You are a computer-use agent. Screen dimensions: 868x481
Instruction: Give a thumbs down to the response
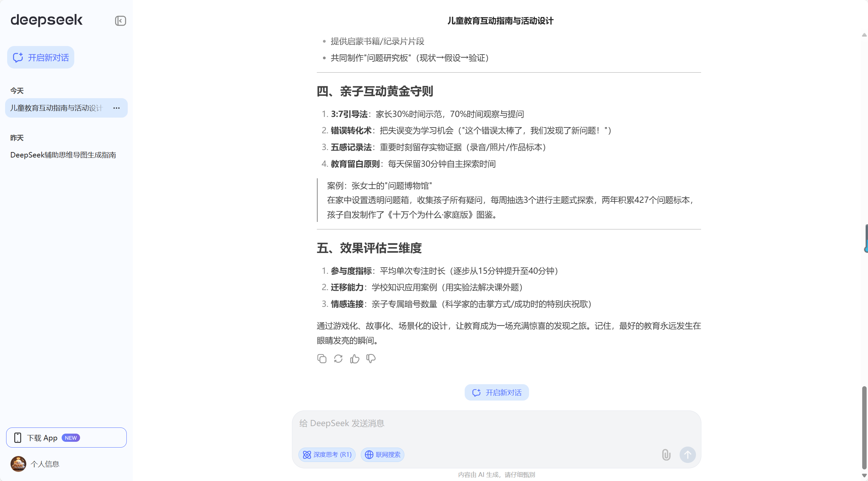[371, 359]
